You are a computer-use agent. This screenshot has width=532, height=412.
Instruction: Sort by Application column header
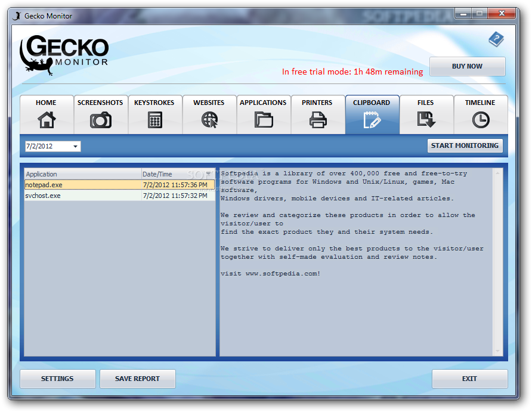[83, 174]
